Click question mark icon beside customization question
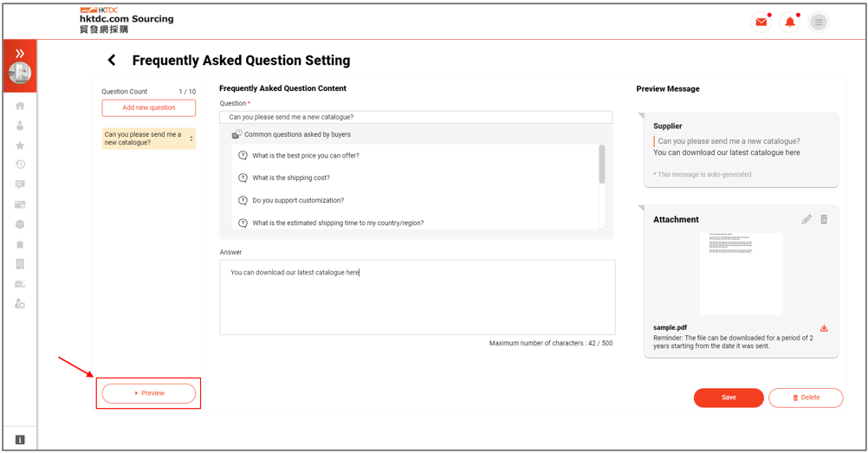868x453 pixels. [x=243, y=200]
